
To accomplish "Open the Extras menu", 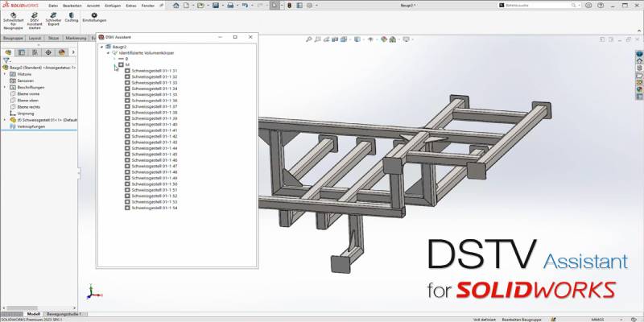I will (x=131, y=6).
